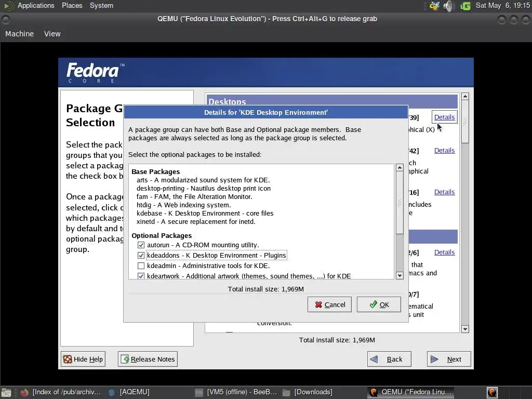This screenshot has height=399, width=532.
Task: Switch to the AQEMU taskbar window
Action: pyautogui.click(x=129, y=392)
